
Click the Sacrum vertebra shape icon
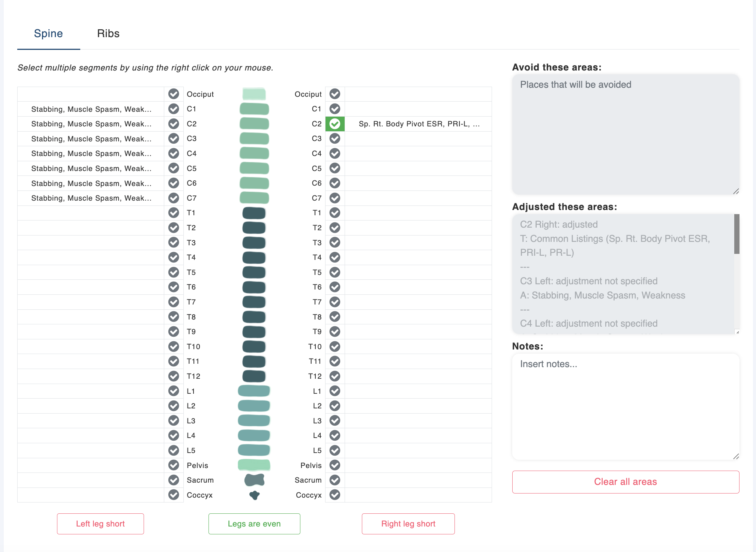[x=254, y=480]
